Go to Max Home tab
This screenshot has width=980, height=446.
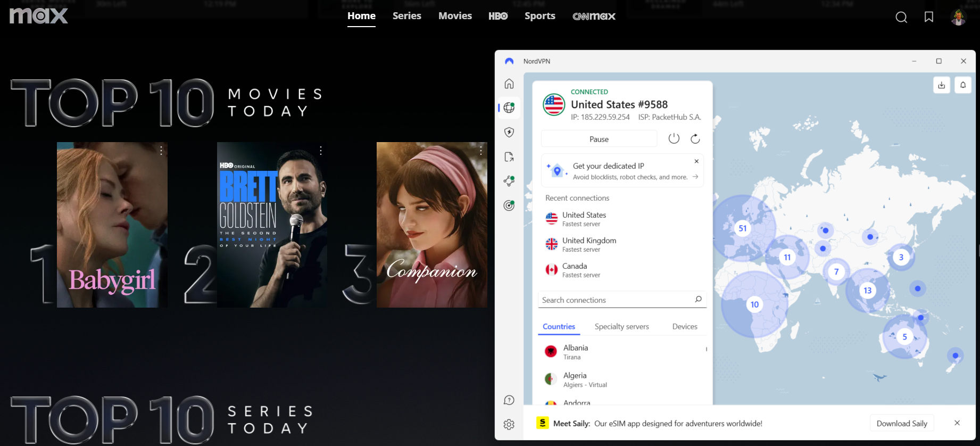(361, 16)
